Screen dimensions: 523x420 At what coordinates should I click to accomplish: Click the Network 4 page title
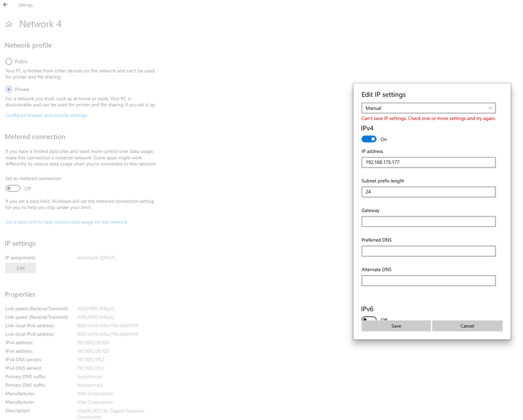tap(41, 24)
